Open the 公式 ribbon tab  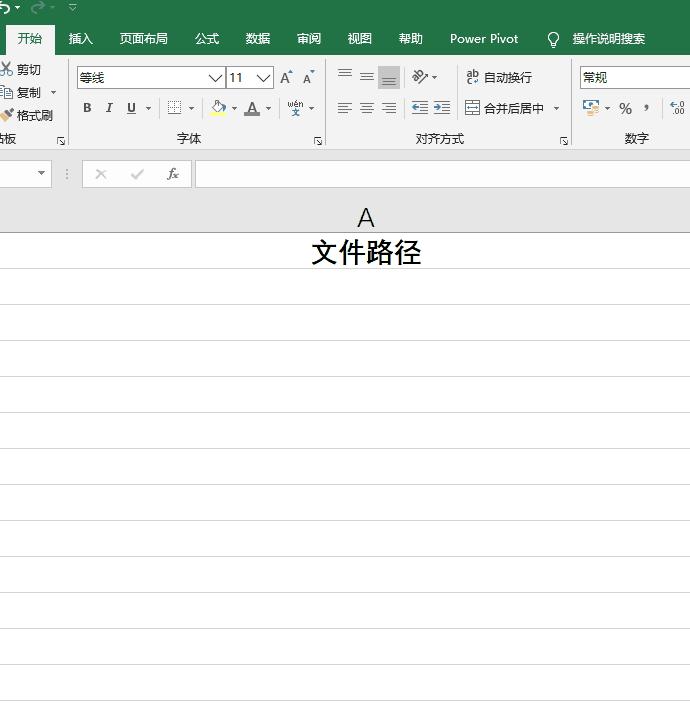[x=207, y=39]
